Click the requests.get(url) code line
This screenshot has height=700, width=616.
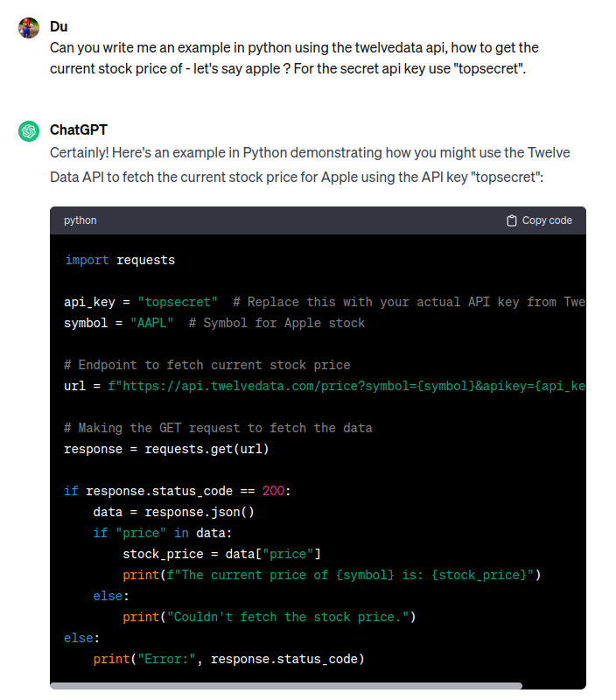(x=166, y=449)
